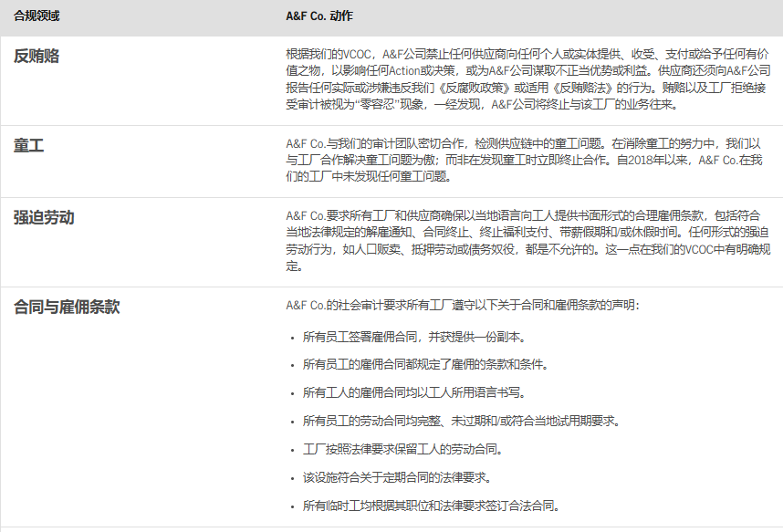Click the sentence A&F Co.的社会审计要求所有工厂

(x=463, y=305)
